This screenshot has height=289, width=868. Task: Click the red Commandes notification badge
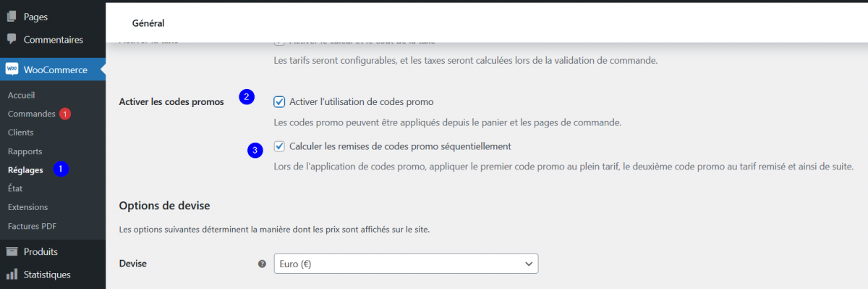65,114
